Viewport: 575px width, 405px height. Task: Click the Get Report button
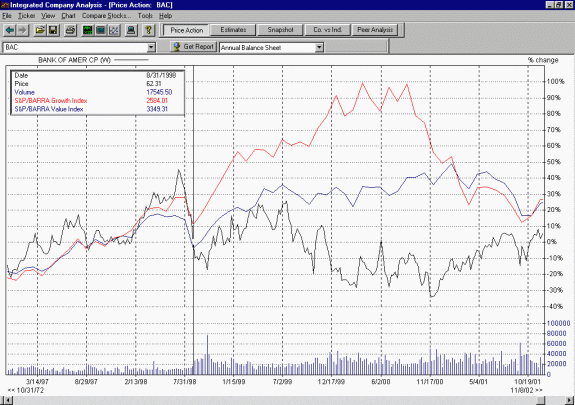coord(193,47)
